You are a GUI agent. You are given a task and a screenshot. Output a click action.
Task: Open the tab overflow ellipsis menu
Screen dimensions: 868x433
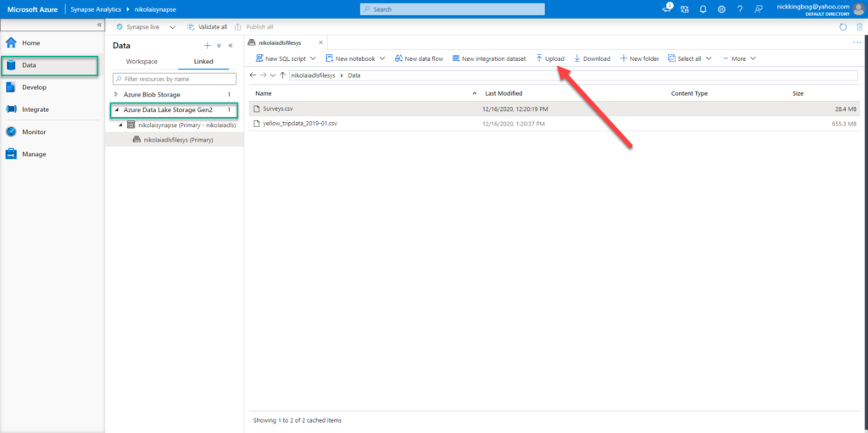tap(857, 42)
